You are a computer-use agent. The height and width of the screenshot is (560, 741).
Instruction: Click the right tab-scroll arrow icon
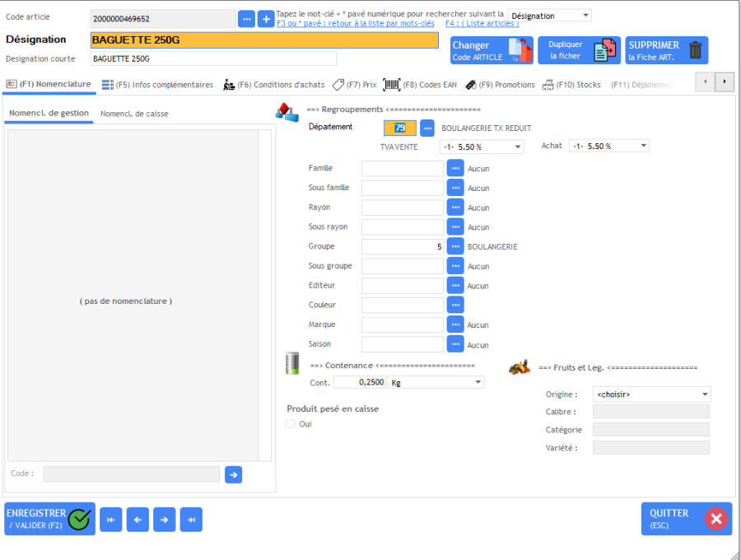pos(724,82)
